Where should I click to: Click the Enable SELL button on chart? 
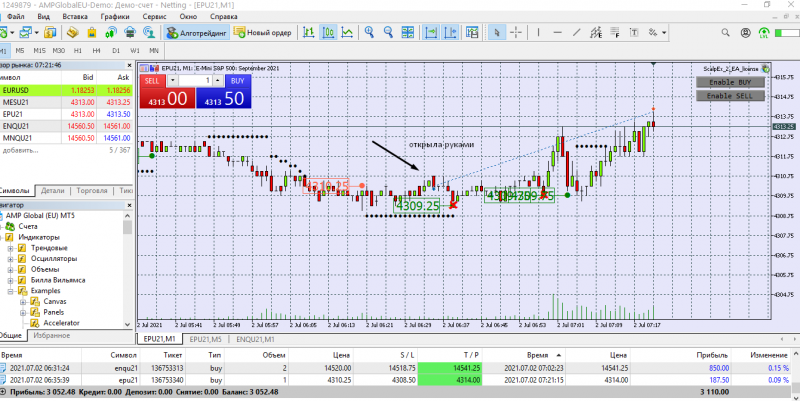[731, 96]
